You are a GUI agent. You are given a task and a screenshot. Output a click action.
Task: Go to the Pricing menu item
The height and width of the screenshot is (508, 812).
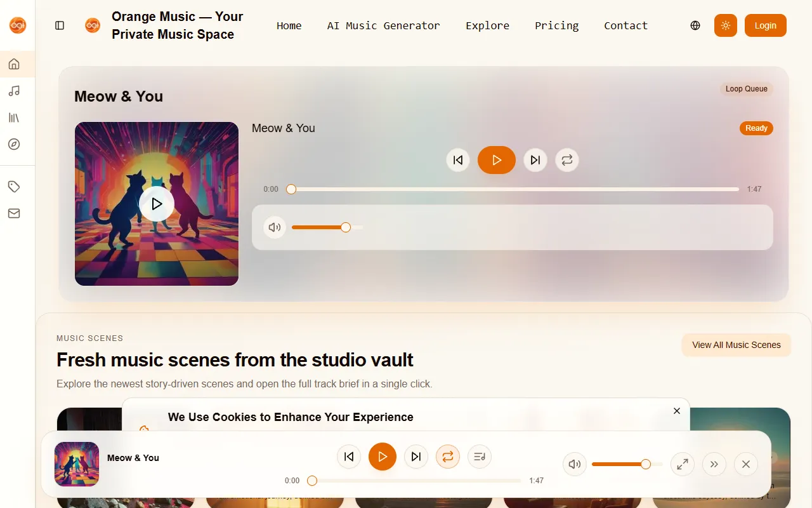click(x=556, y=25)
